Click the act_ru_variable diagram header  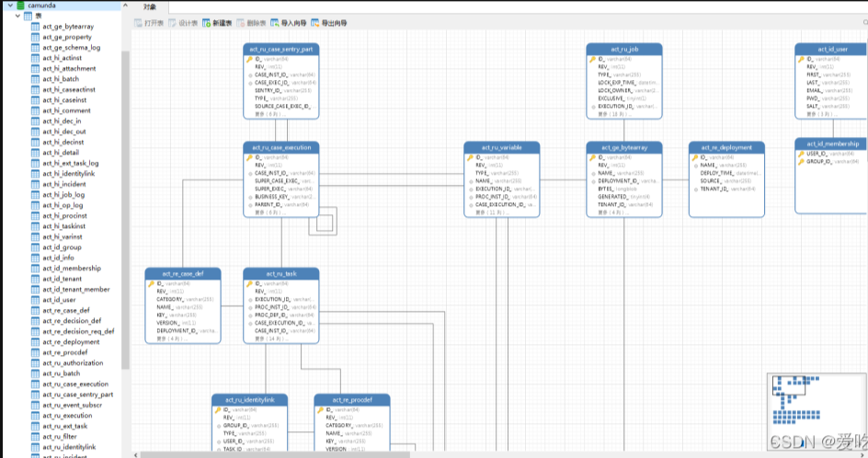(x=501, y=148)
